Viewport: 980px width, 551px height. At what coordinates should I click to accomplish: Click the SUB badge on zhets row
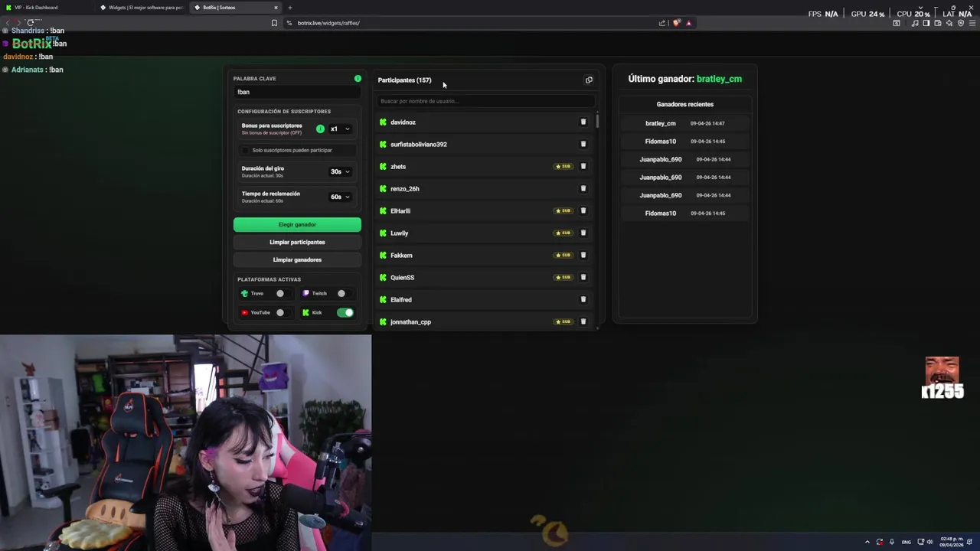point(563,166)
